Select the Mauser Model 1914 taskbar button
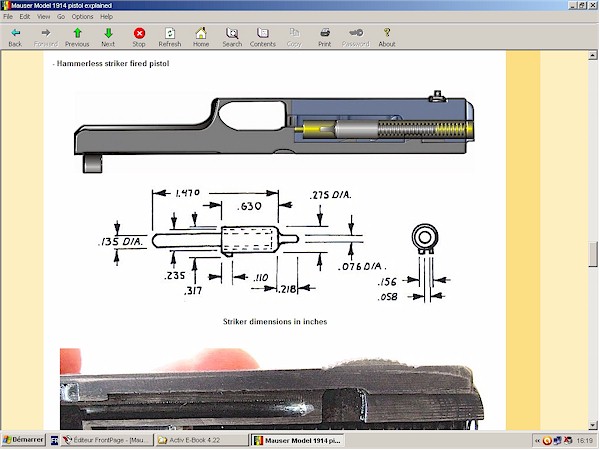 click(x=298, y=440)
